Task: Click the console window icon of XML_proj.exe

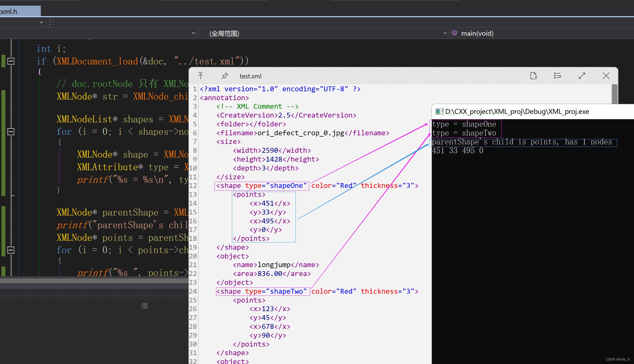Action: pyautogui.click(x=439, y=112)
